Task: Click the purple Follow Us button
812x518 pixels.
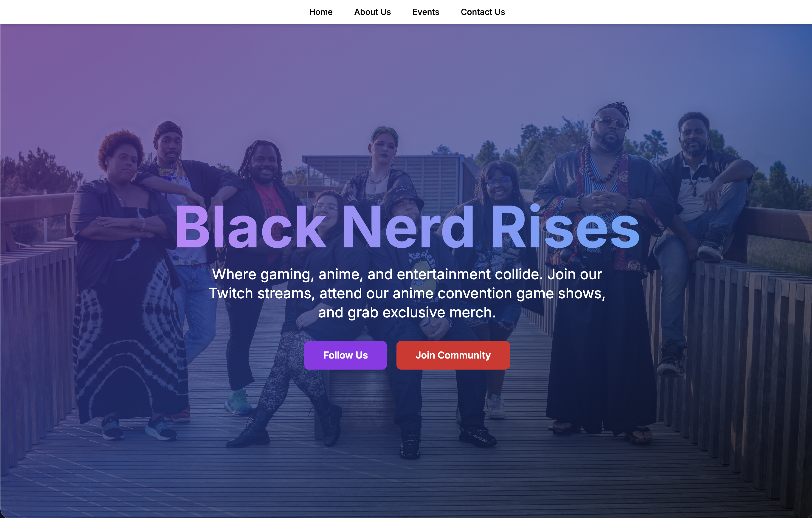Action: (345, 355)
